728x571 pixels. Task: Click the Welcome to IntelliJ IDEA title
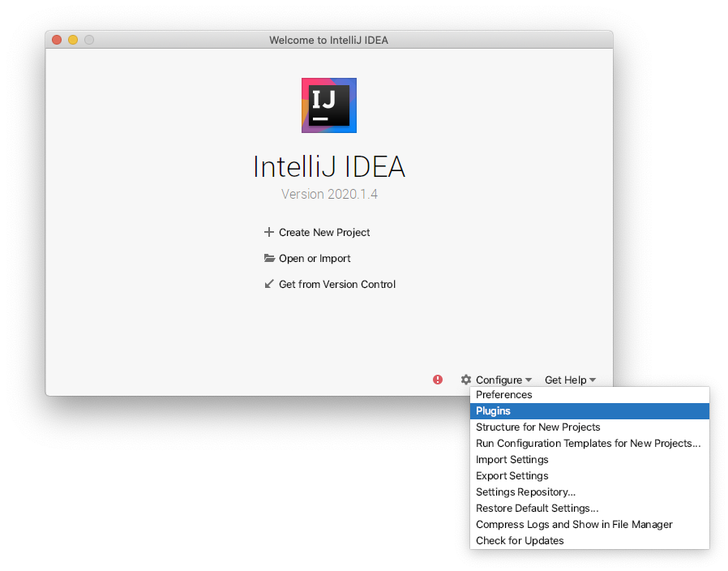tap(328, 41)
